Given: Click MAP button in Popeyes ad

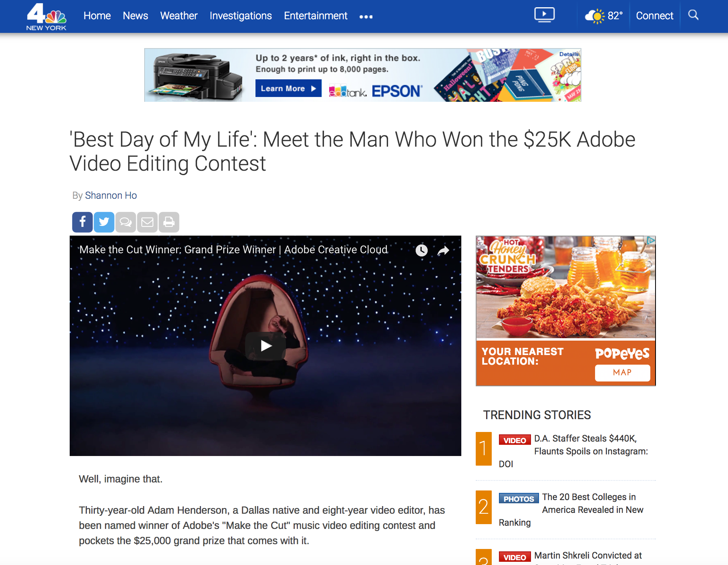Looking at the screenshot, I should pyautogui.click(x=622, y=373).
